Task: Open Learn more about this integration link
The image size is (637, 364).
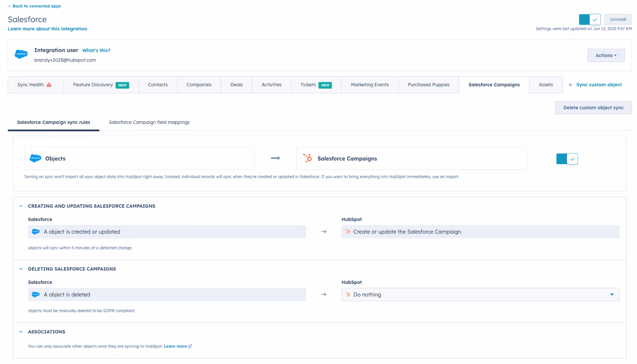Action: coord(47,29)
